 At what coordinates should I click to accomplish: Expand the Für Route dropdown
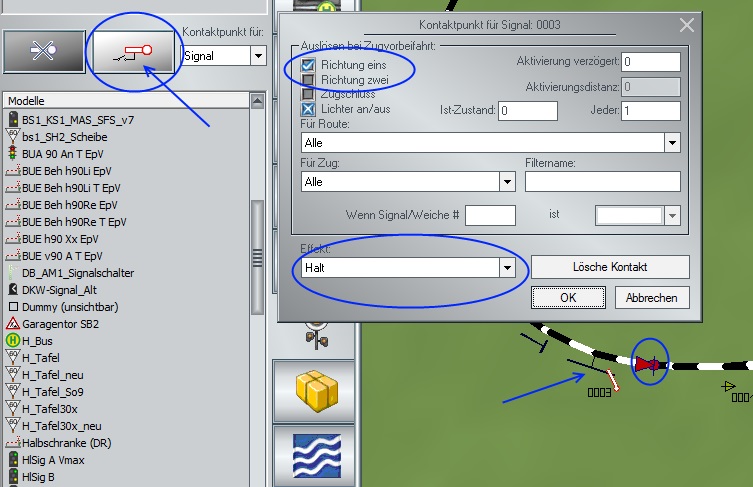click(x=671, y=143)
